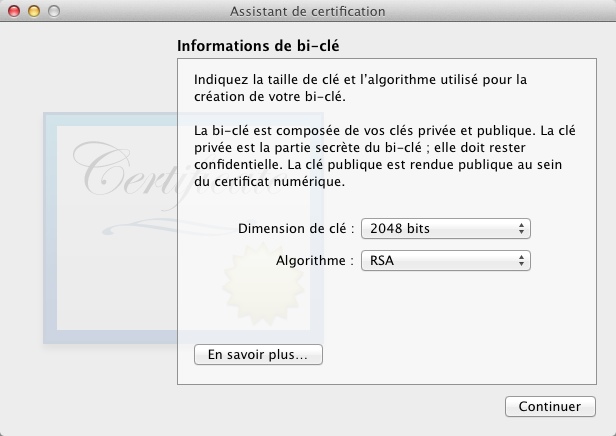Zoom window with the green button
616x436 pixels.
(x=54, y=11)
